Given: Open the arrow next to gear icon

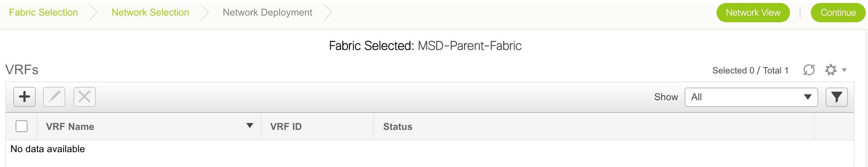Looking at the screenshot, I should coord(845,70).
